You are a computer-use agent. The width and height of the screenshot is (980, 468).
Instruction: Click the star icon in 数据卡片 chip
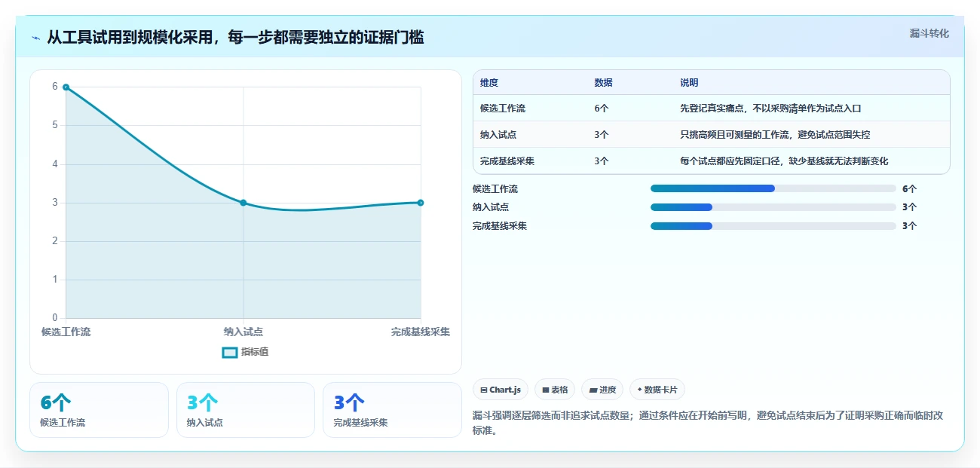click(639, 390)
